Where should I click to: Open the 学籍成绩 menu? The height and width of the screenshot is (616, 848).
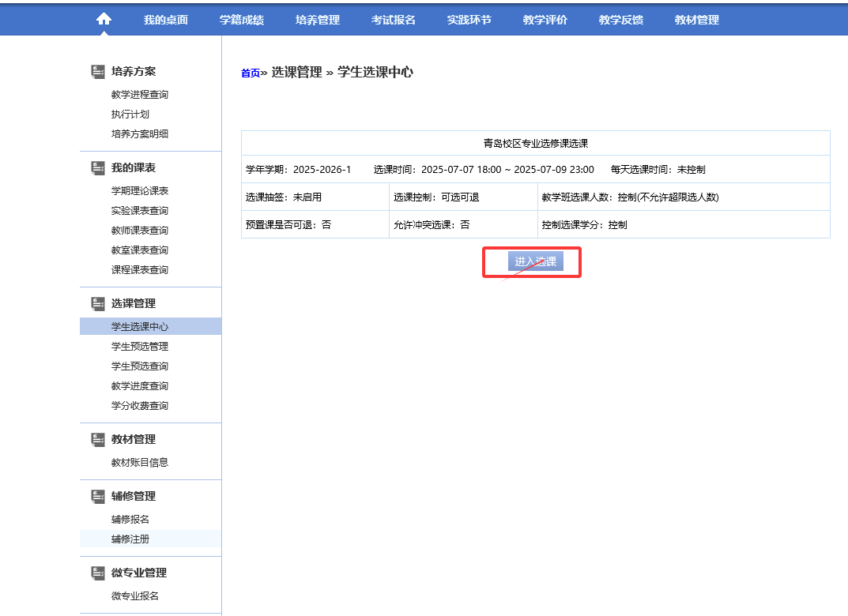241,20
